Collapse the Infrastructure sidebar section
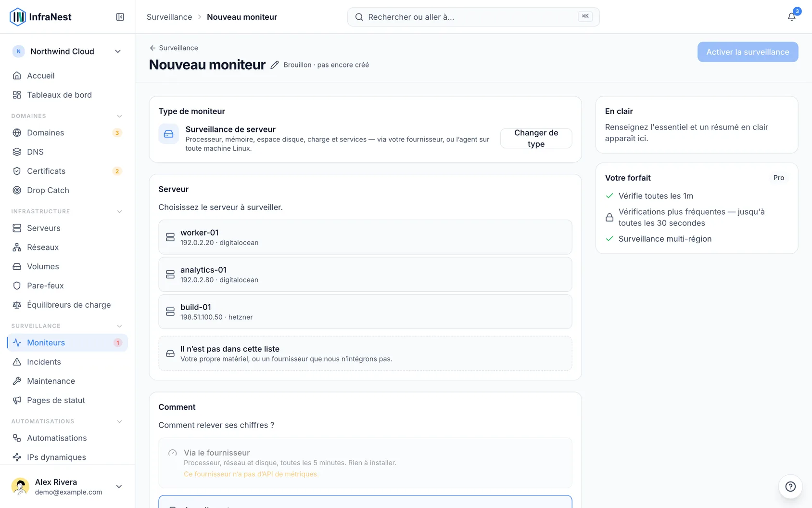The height and width of the screenshot is (508, 812). tap(119, 211)
